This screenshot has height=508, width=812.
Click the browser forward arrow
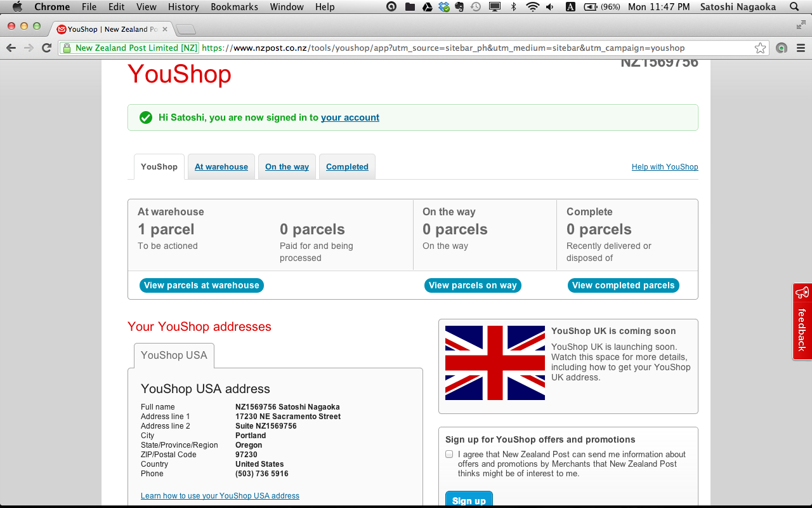(x=29, y=48)
